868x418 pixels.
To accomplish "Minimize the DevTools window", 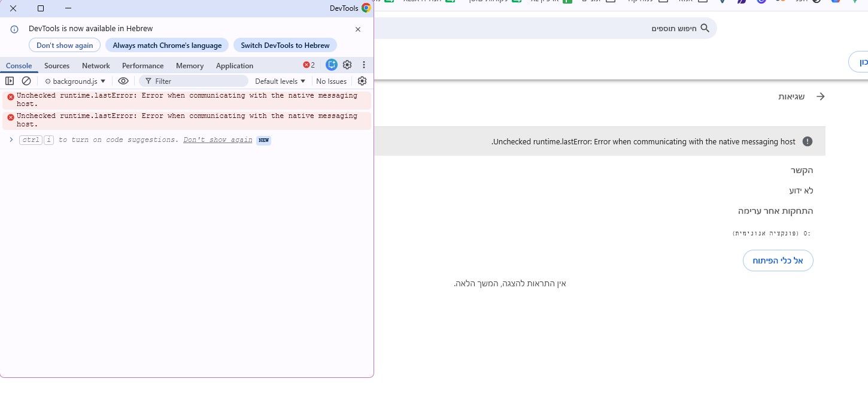I will tap(68, 8).
